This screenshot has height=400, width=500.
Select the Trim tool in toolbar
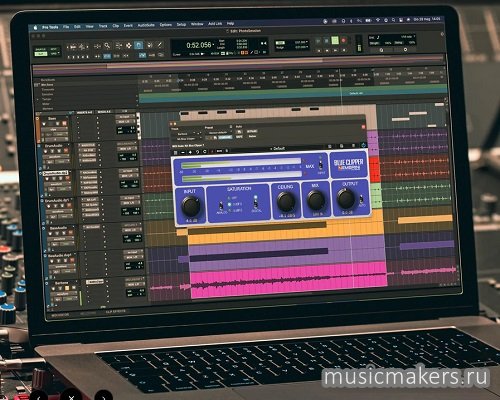(x=119, y=45)
